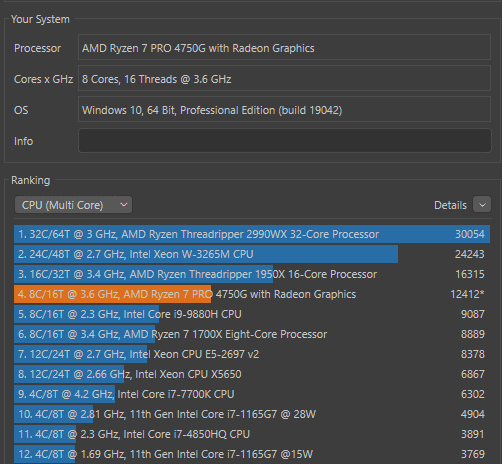502x464 pixels.
Task: Select highlighted row 4 Ryzen 7 PRO 4750G
Action: point(252,294)
